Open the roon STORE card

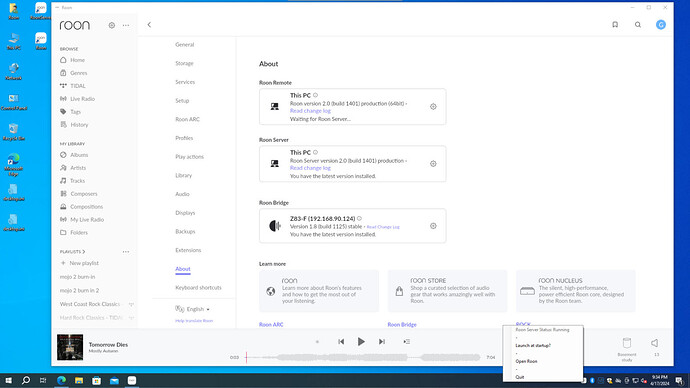(447, 291)
